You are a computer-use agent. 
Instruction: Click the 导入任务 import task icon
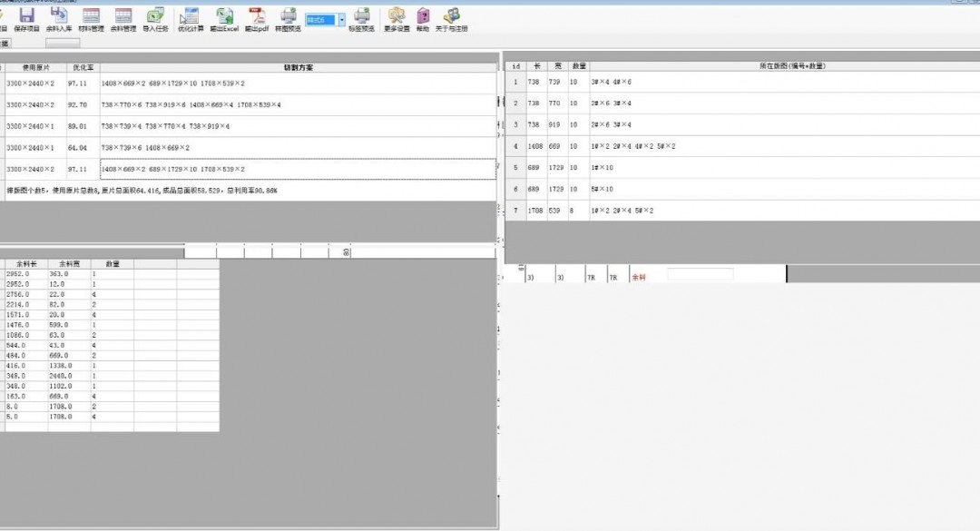coord(155,18)
